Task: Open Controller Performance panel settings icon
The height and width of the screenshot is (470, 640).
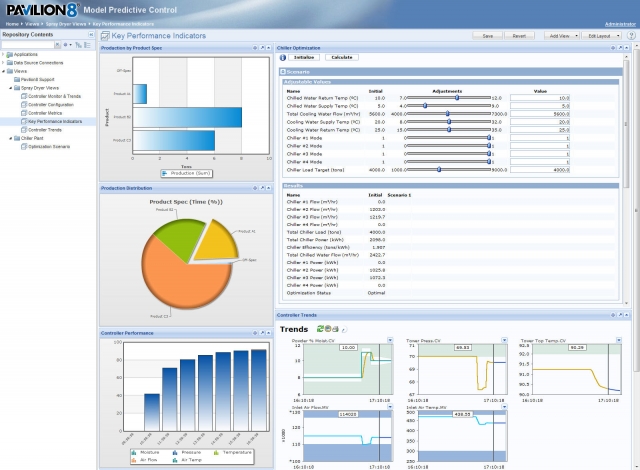Action: (255, 333)
